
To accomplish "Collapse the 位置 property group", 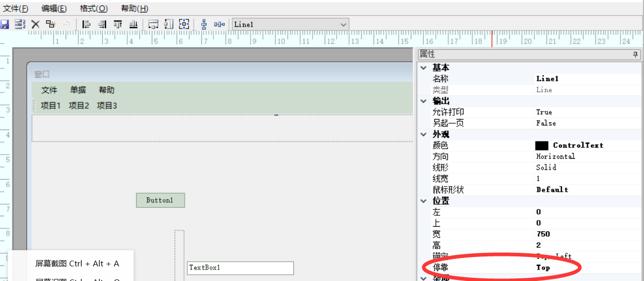I will (x=424, y=201).
